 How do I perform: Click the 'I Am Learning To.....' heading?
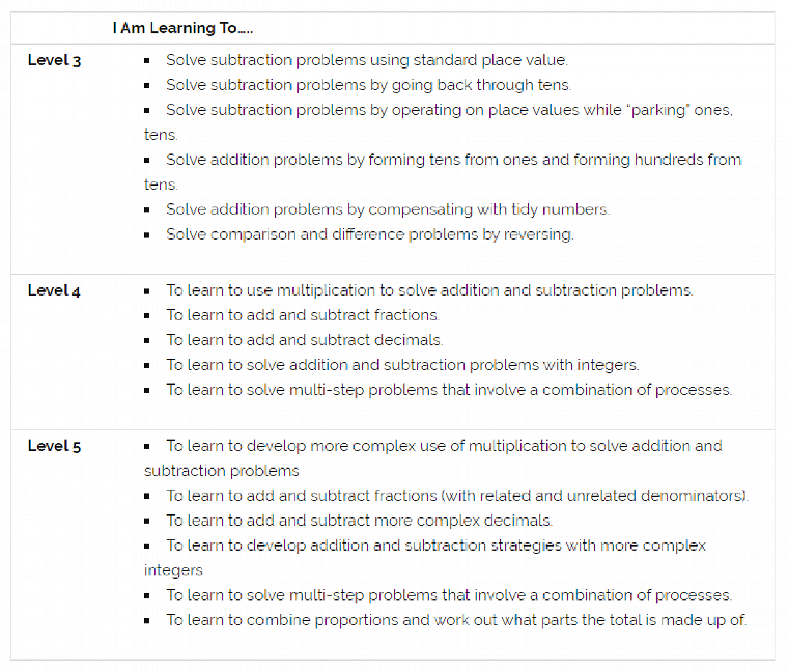click(x=183, y=28)
